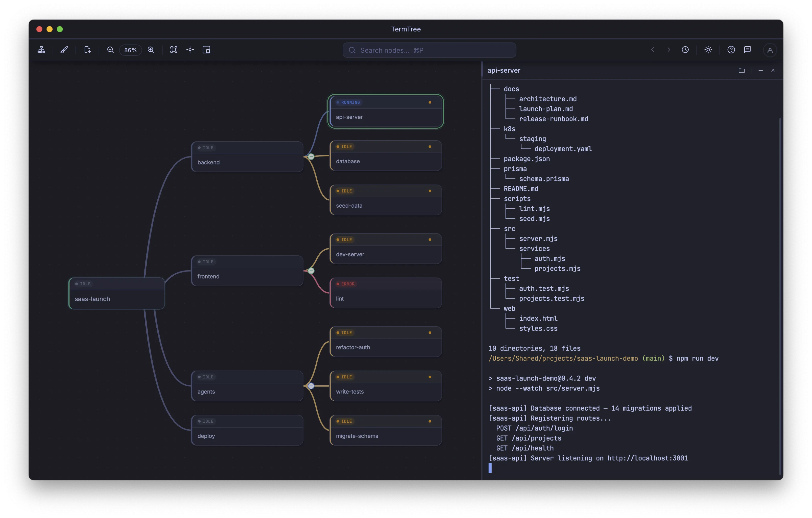Click 'POST /api/auth/login' route line
The height and width of the screenshot is (518, 812).
[535, 428]
